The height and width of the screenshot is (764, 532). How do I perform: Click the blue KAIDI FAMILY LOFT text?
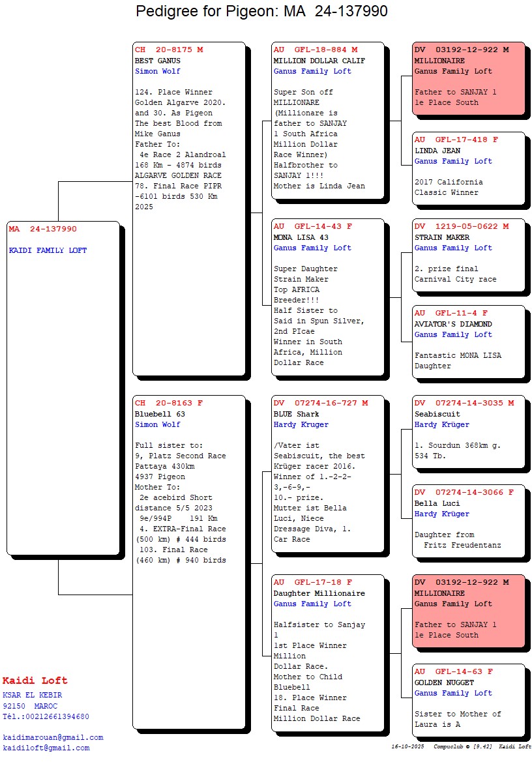click(48, 250)
